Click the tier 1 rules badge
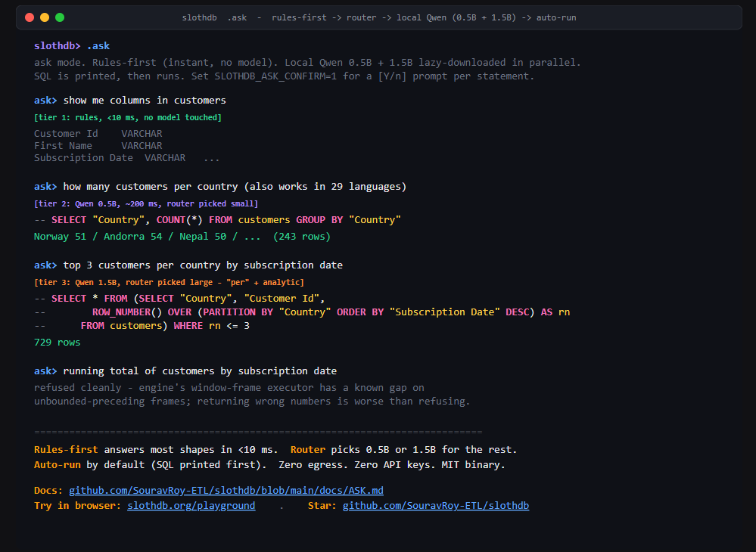This screenshot has height=552, width=756. [x=127, y=117]
